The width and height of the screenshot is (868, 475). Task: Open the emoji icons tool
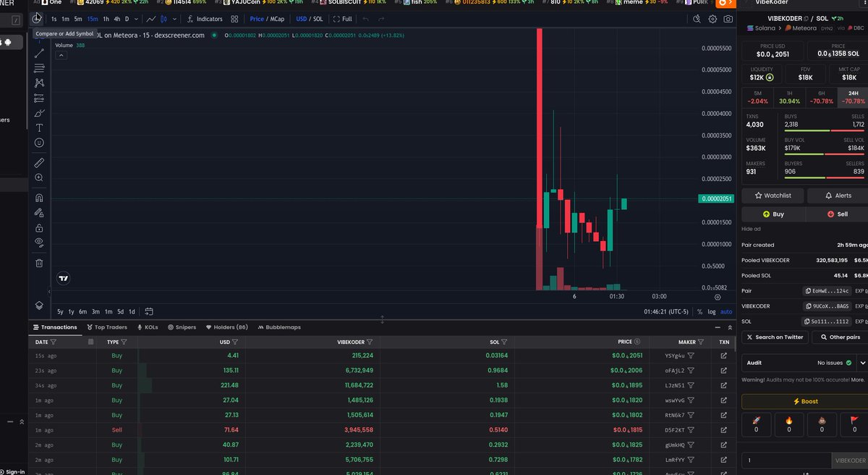[x=39, y=143]
